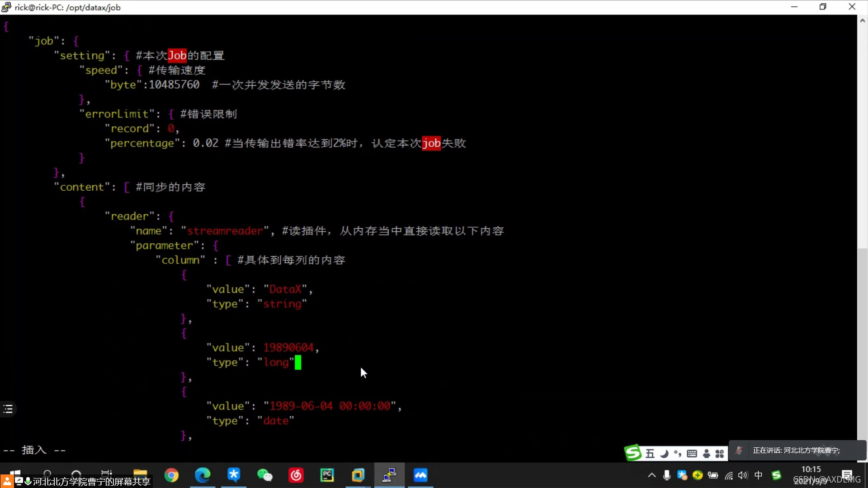Click the "reader" key
868x488 pixels.
[130, 216]
